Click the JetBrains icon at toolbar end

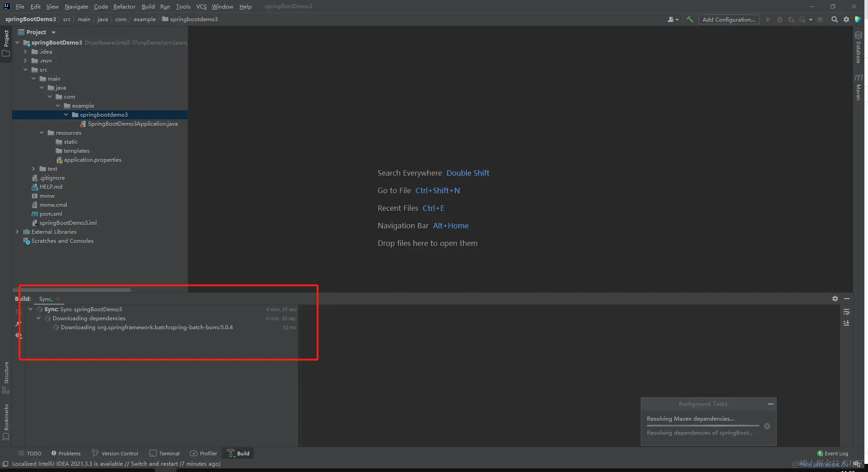point(858,19)
